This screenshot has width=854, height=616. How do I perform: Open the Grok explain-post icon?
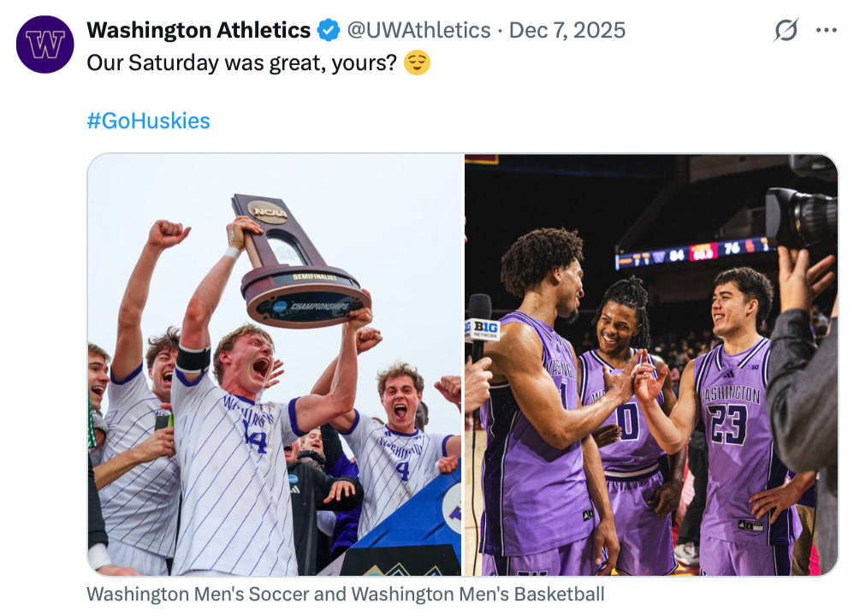pyautogui.click(x=786, y=31)
